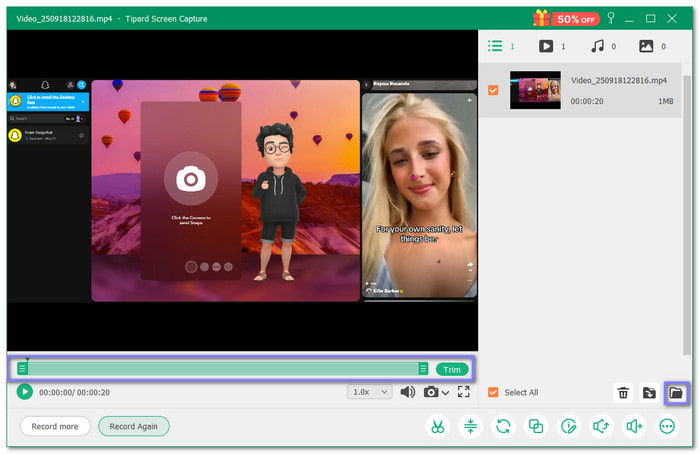Play the recorded video
The width and height of the screenshot is (700, 454).
[25, 392]
